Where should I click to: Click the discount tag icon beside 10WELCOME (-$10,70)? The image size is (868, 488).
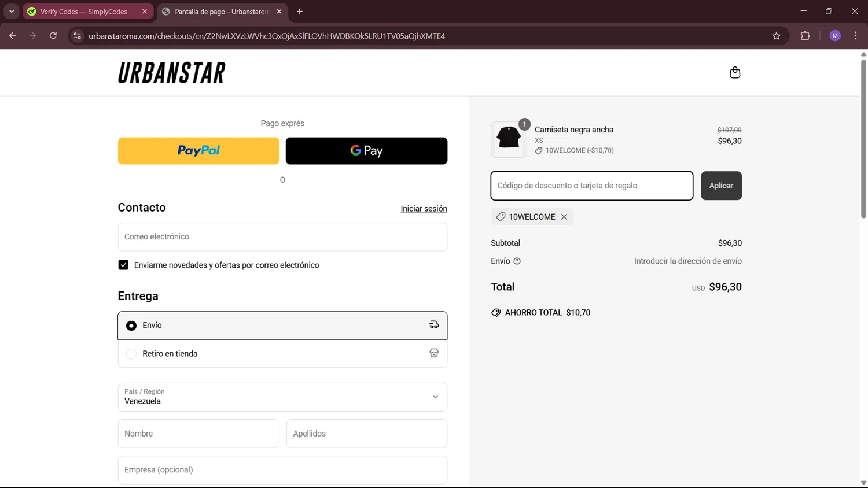pyautogui.click(x=539, y=151)
